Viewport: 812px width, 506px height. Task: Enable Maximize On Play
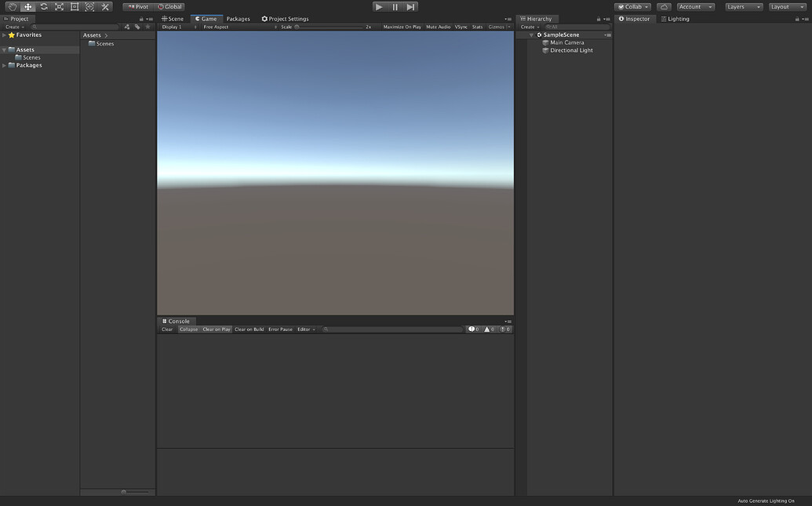[400, 26]
